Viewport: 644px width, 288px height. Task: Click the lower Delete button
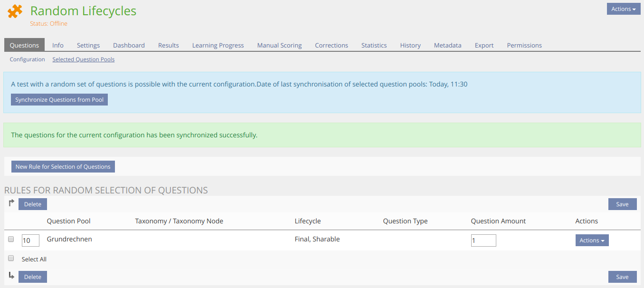coord(33,277)
